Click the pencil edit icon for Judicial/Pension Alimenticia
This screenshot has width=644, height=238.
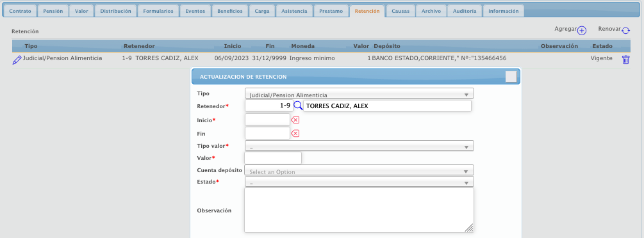click(17, 60)
